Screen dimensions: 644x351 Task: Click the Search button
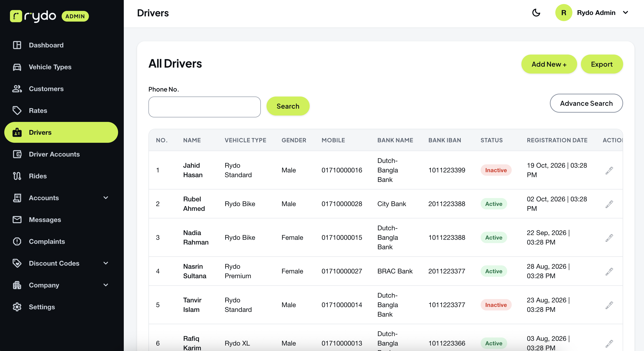coord(288,106)
